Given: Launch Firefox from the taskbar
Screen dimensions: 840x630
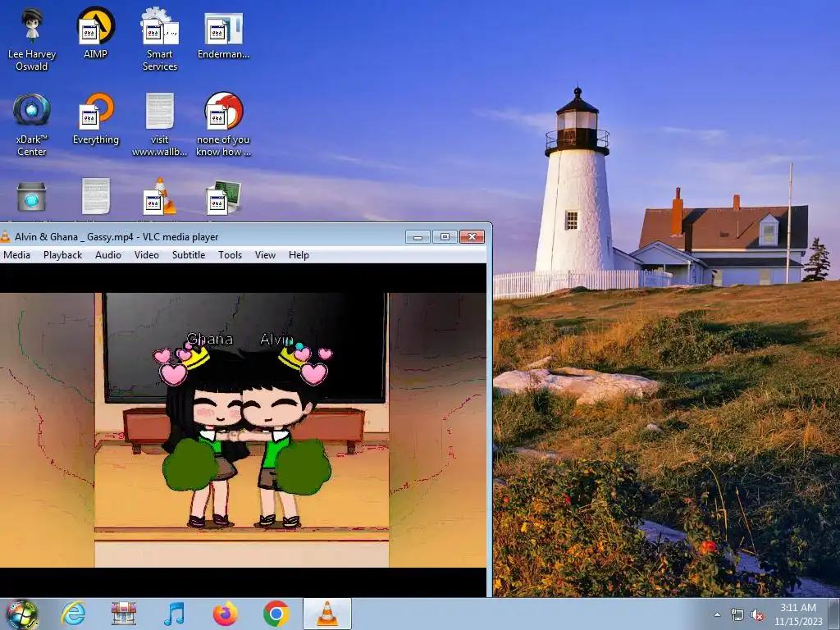Looking at the screenshot, I should [x=225, y=614].
